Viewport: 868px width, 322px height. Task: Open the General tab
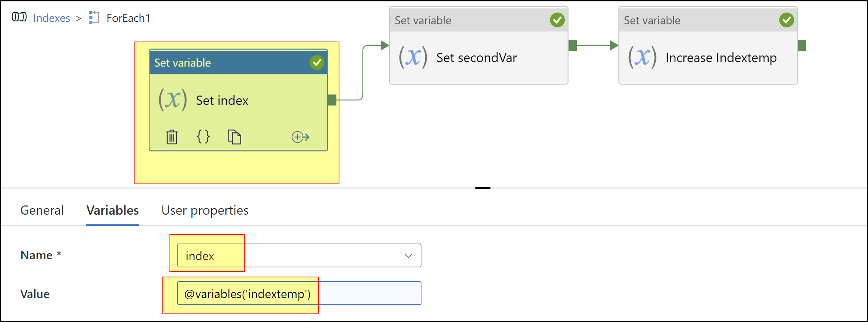(42, 210)
